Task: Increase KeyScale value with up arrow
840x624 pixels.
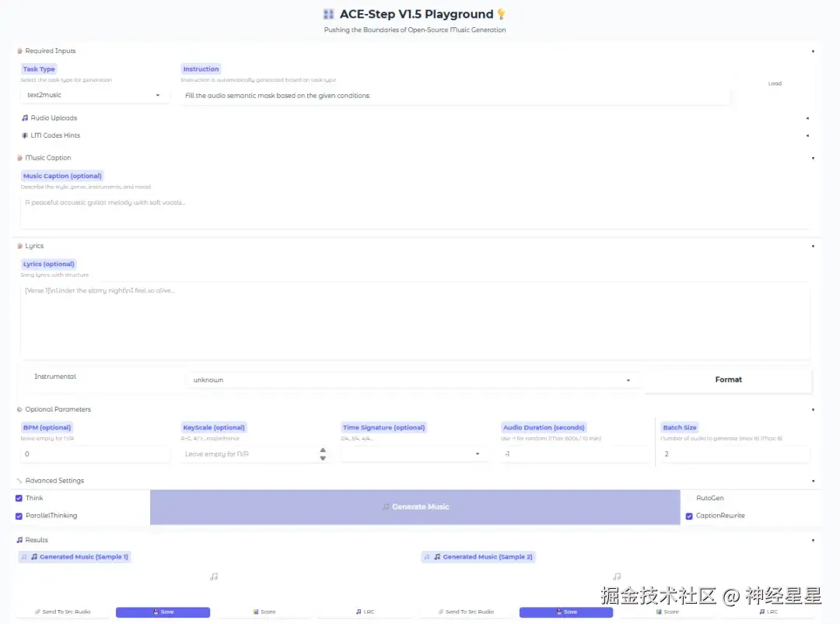Action: 323,450
